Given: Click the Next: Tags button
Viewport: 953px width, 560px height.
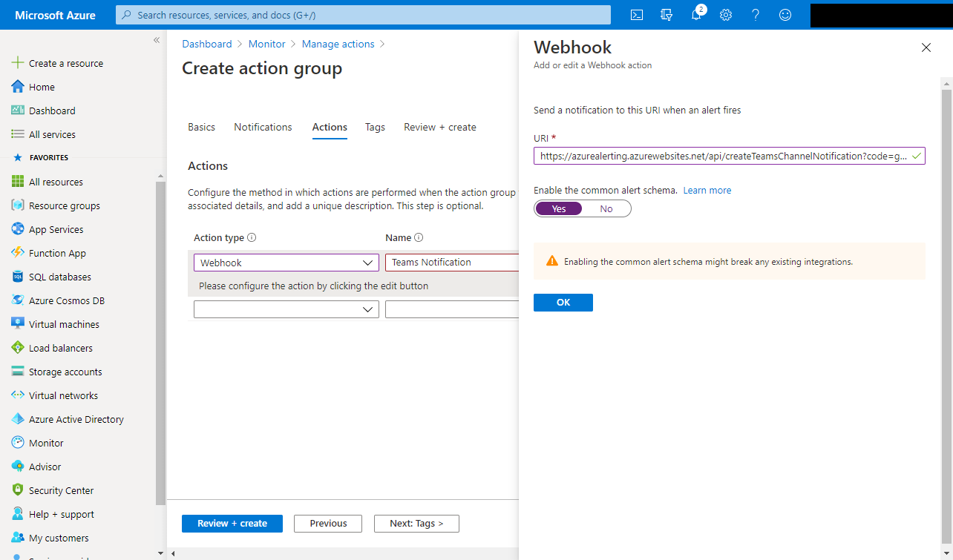Looking at the screenshot, I should (416, 524).
